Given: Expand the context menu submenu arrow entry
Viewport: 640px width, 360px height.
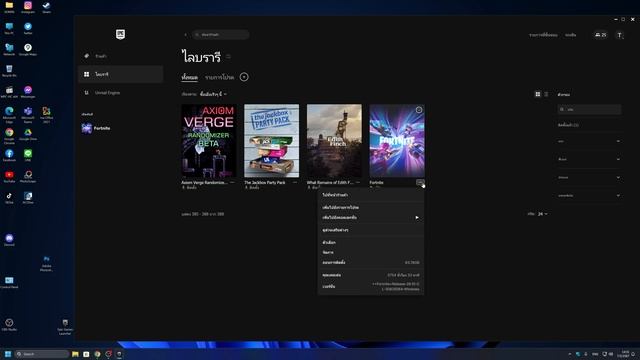Looking at the screenshot, I should tap(371, 218).
